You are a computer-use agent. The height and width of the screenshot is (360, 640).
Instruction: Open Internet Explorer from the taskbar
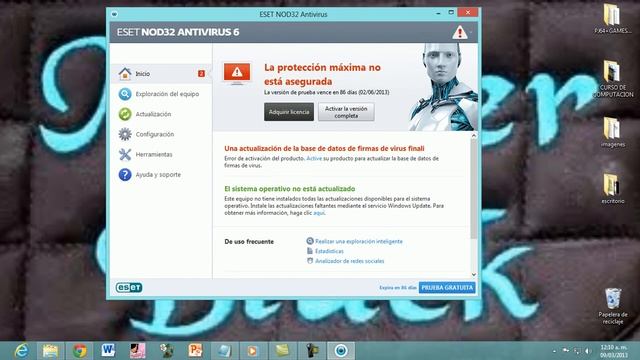(x=21, y=351)
